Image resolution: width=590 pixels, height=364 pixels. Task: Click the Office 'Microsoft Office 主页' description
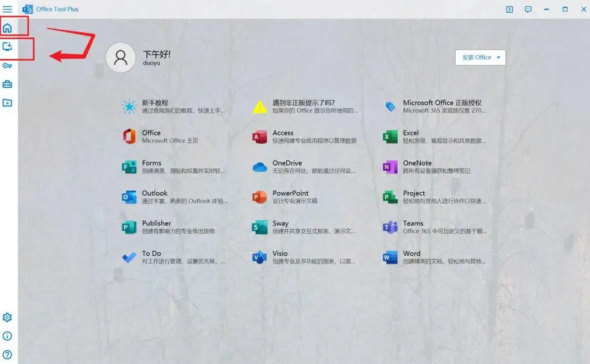pos(170,141)
